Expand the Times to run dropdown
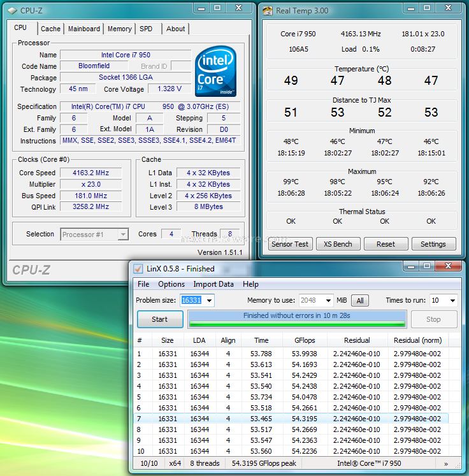 452,301
